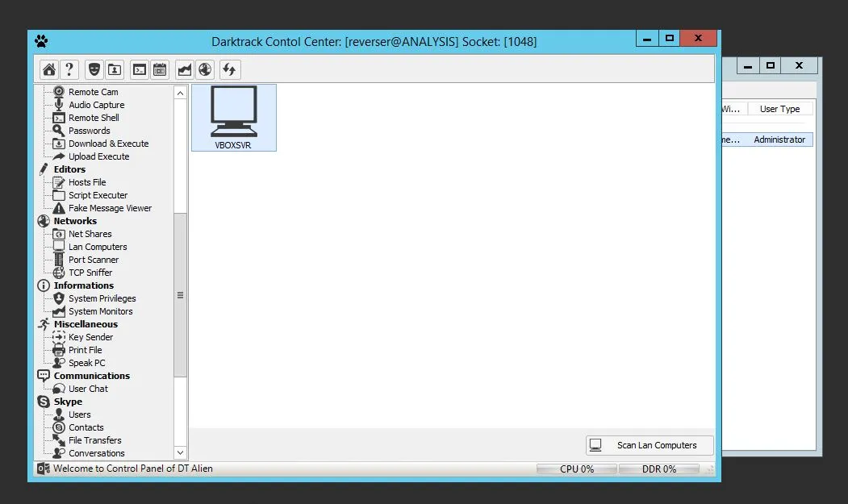848x504 pixels.
Task: Click the Skype logo icon
Action: (44, 402)
